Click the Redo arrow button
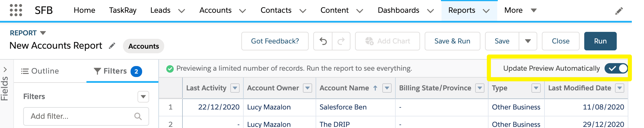 point(341,41)
